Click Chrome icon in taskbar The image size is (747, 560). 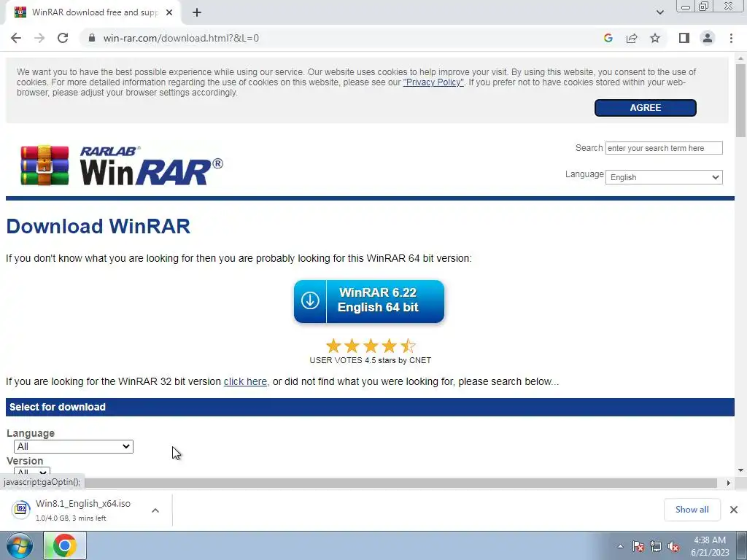pos(65,545)
